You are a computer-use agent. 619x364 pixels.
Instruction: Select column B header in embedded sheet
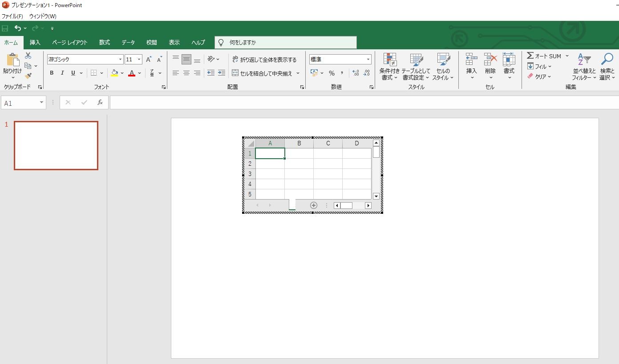pyautogui.click(x=299, y=143)
